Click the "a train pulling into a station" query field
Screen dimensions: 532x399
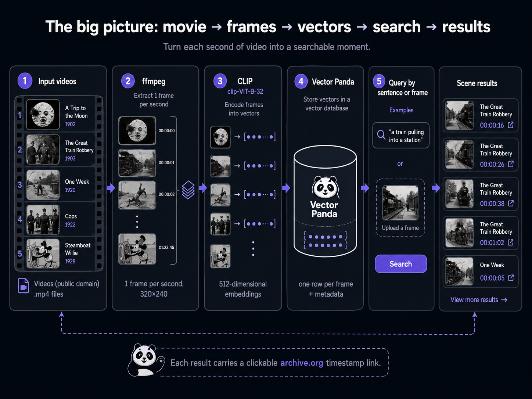point(401,136)
